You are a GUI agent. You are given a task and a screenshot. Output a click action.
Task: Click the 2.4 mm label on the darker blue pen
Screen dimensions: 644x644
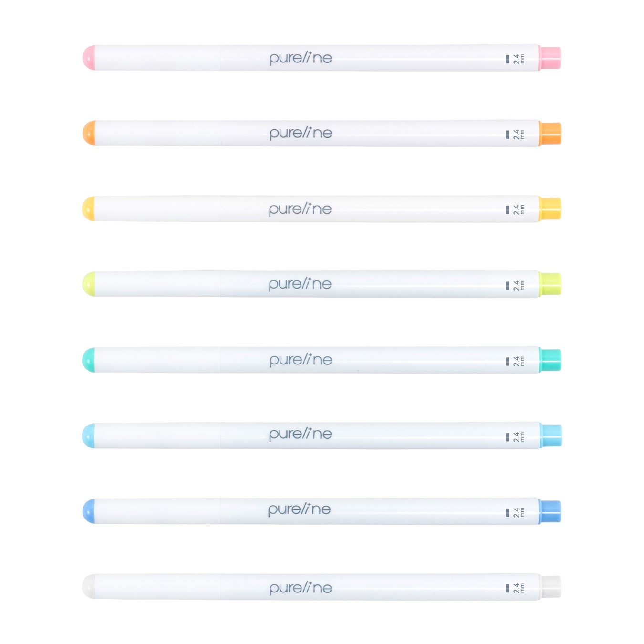pos(518,512)
